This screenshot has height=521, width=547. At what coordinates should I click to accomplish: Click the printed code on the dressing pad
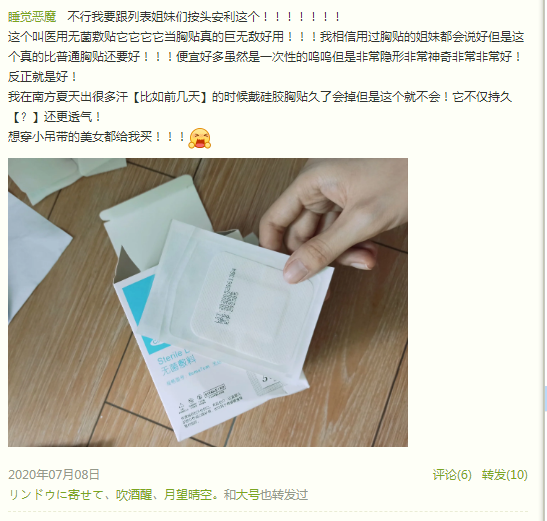(x=227, y=297)
